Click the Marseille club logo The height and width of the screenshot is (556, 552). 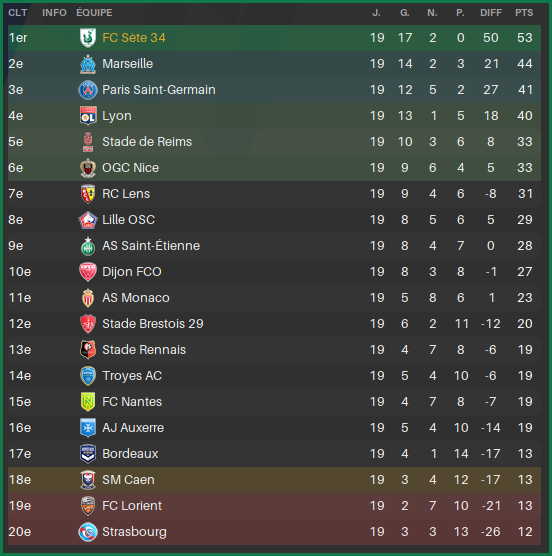88,64
